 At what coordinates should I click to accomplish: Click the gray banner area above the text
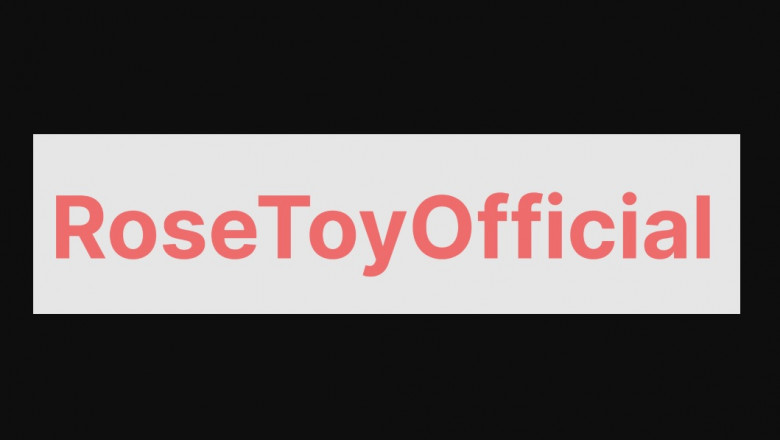click(x=387, y=162)
